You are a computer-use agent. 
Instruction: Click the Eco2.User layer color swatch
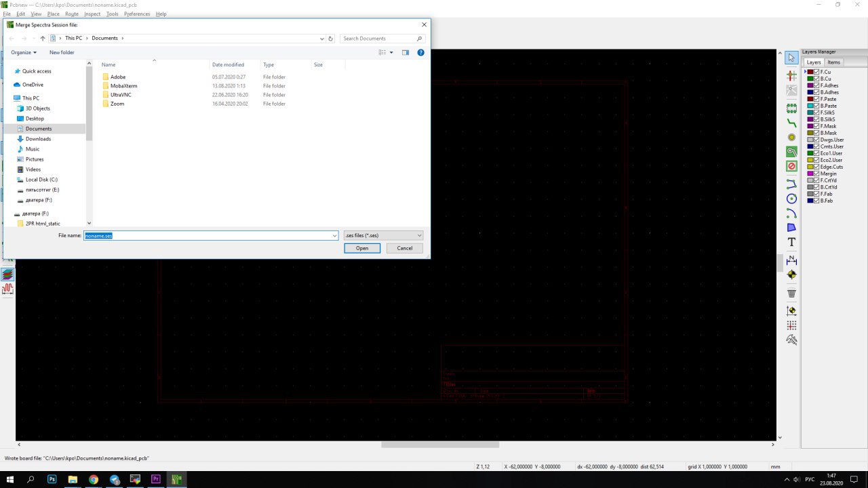click(810, 160)
